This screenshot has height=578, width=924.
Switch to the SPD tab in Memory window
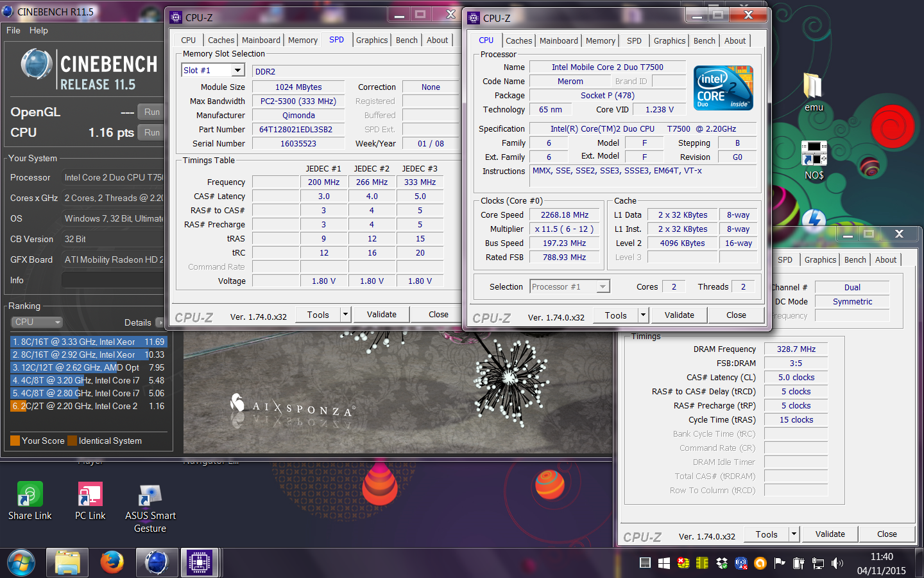785,259
